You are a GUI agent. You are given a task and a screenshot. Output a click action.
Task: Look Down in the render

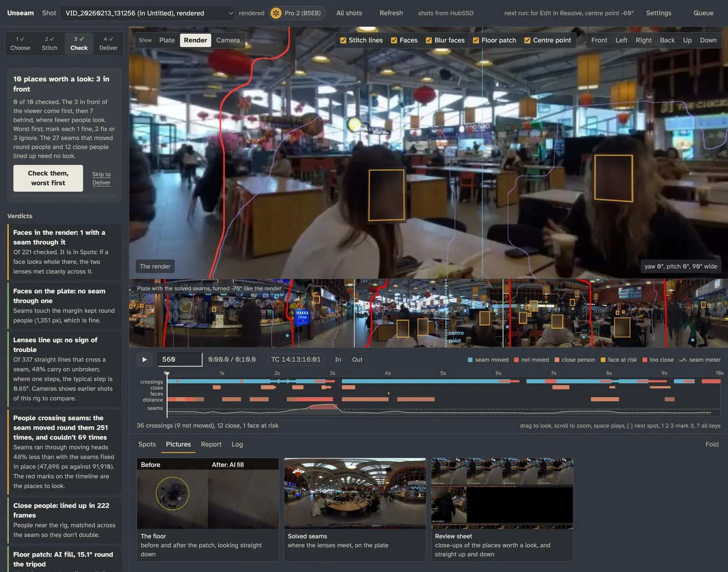point(708,40)
